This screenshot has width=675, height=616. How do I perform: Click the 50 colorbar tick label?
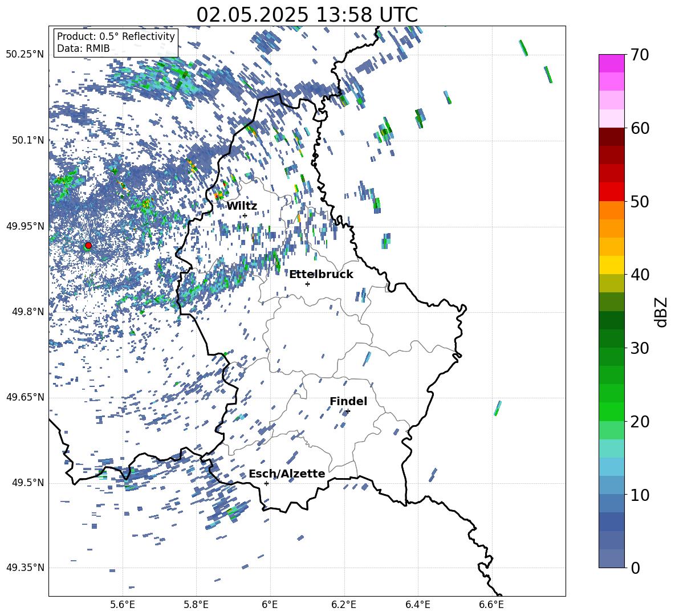[640, 202]
